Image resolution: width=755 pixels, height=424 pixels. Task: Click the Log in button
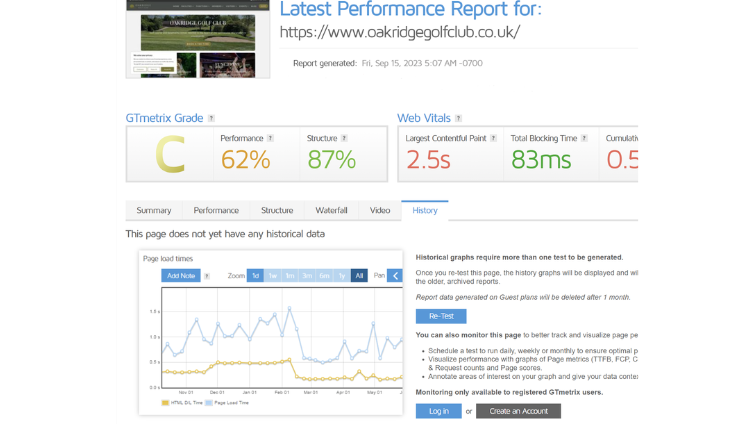point(439,411)
